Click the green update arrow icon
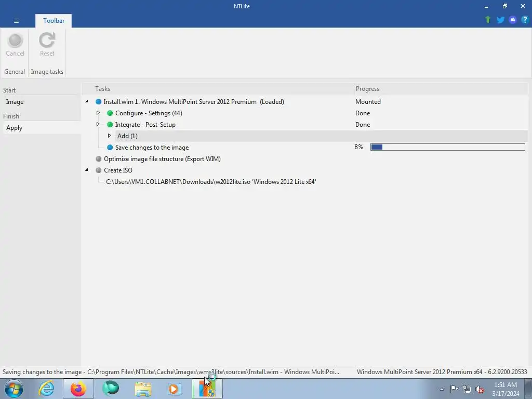Viewport: 532px width, 399px height. click(488, 20)
